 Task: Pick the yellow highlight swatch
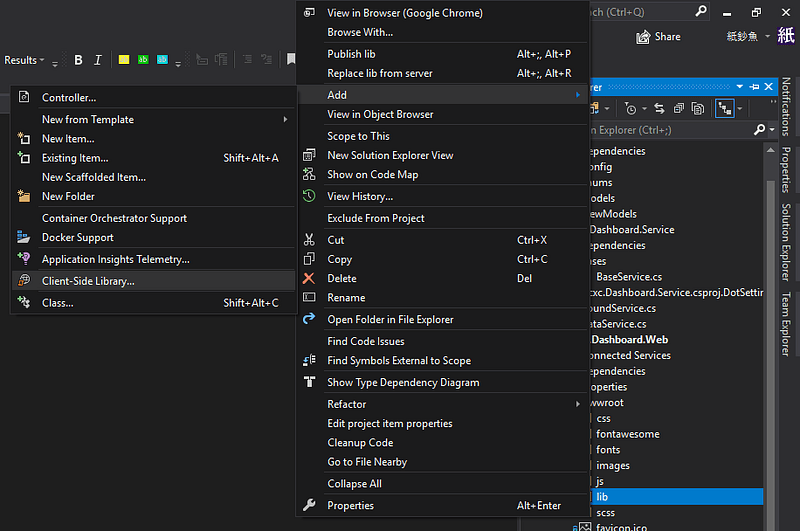(x=124, y=60)
